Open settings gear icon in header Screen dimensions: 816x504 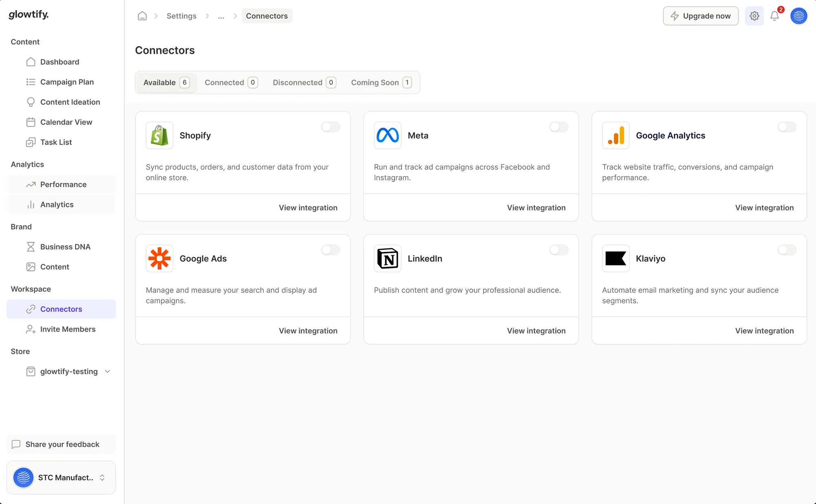[x=754, y=16]
